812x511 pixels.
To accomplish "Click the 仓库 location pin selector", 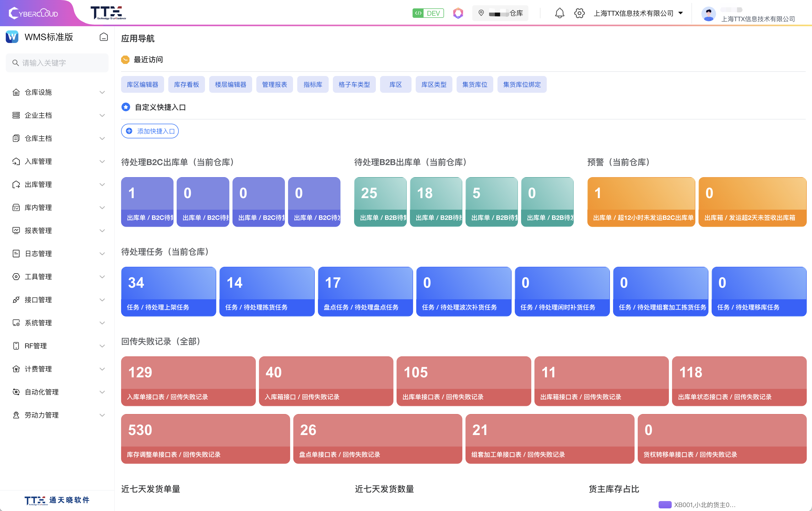I will [500, 13].
